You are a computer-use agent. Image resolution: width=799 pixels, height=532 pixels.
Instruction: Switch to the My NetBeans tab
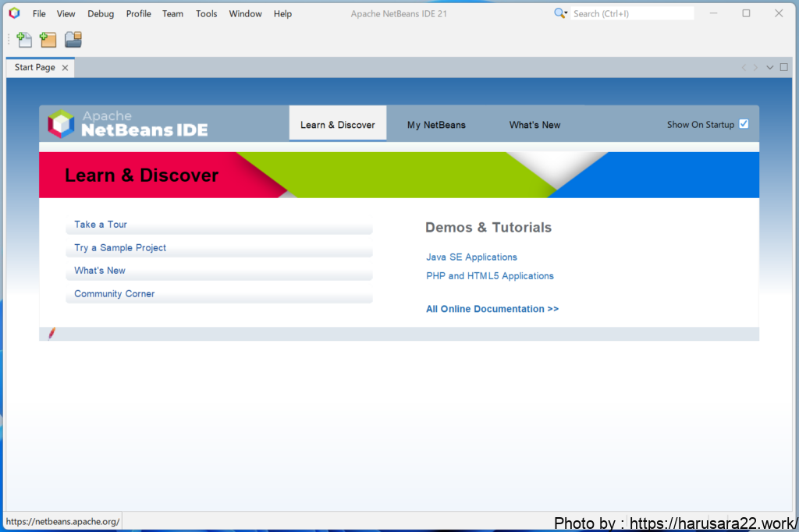436,125
